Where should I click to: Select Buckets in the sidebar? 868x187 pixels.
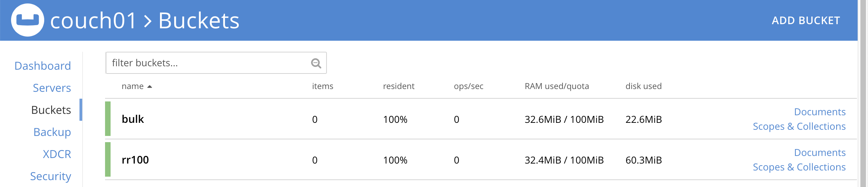[51, 110]
